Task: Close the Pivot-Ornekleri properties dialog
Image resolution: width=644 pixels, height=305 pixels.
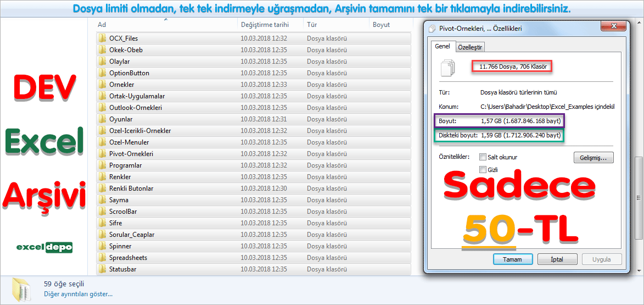Action: pyautogui.click(x=614, y=26)
